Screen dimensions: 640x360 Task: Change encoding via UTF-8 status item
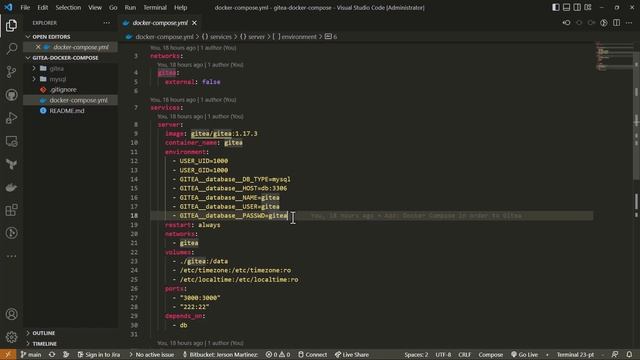point(443,354)
